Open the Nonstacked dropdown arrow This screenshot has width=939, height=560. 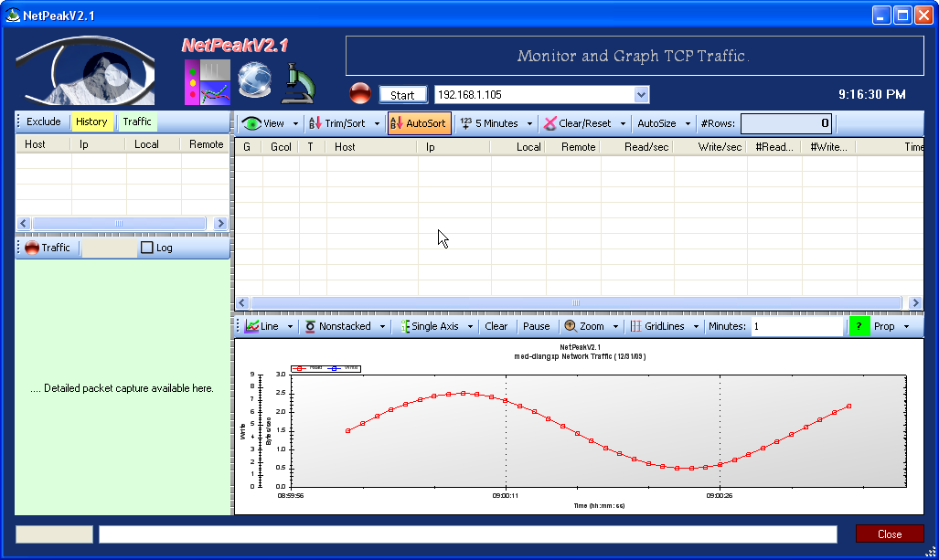coord(382,327)
